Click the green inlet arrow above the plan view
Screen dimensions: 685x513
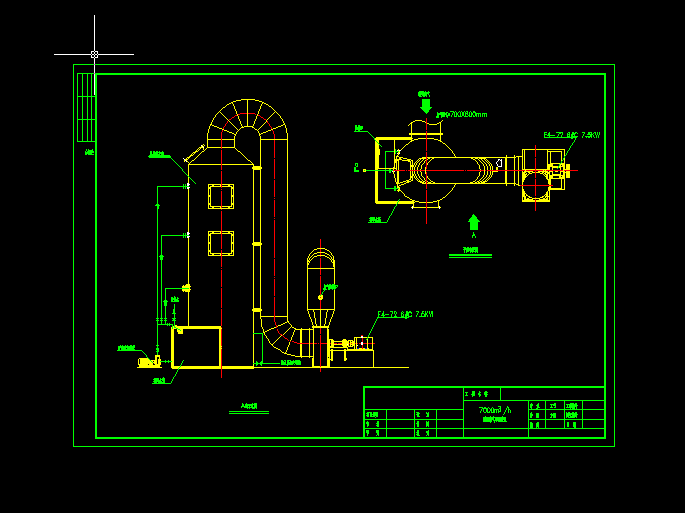pos(426,106)
